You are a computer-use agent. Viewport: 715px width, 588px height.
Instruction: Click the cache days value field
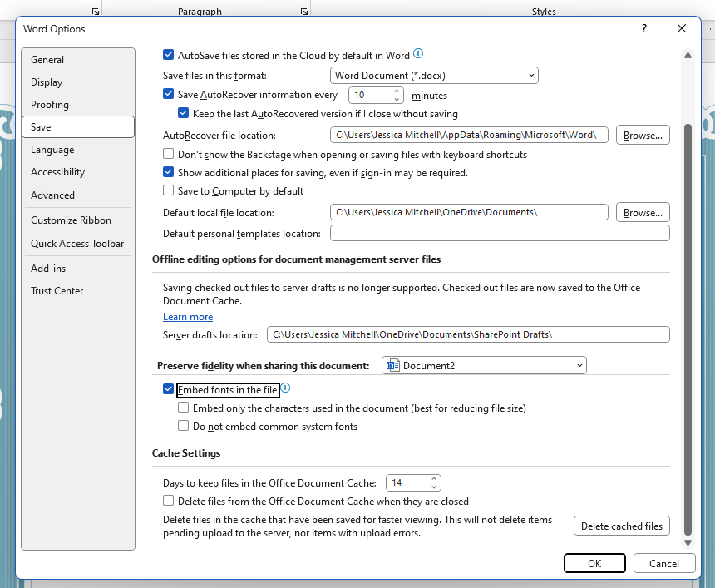click(407, 482)
